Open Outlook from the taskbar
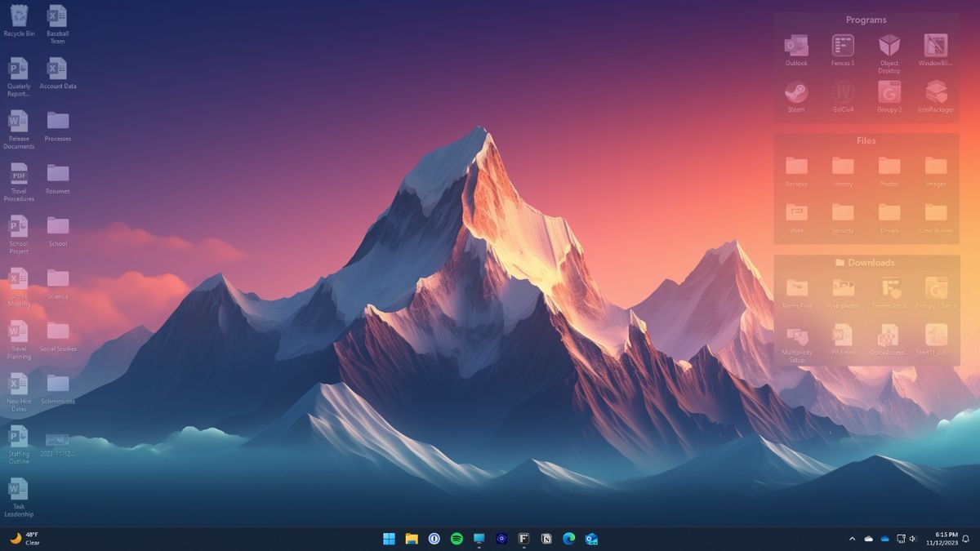This screenshot has width=980, height=551. point(591,538)
